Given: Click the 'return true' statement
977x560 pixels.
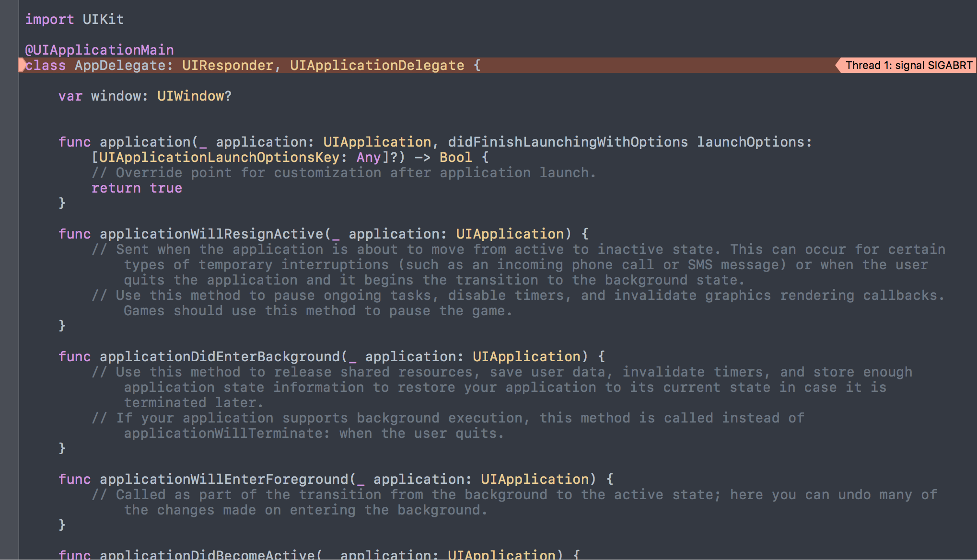Looking at the screenshot, I should 137,188.
